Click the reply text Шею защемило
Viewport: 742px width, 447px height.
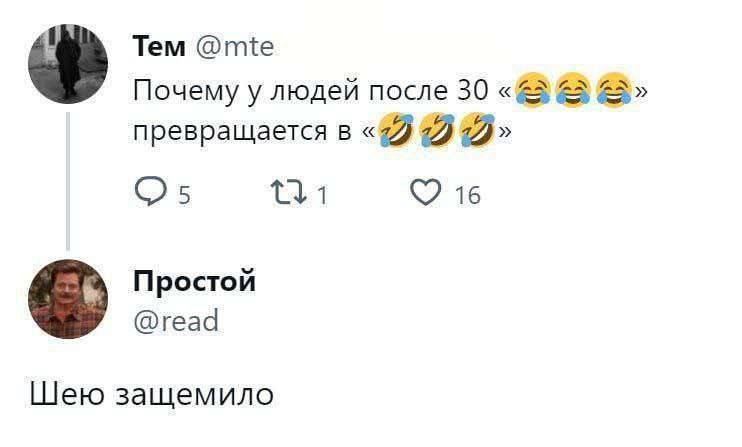[x=149, y=392]
